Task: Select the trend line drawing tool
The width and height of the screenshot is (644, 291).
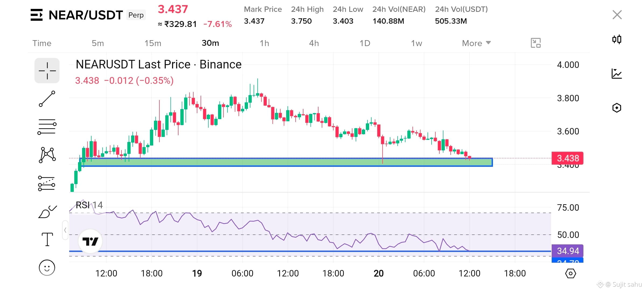Action: tap(47, 99)
